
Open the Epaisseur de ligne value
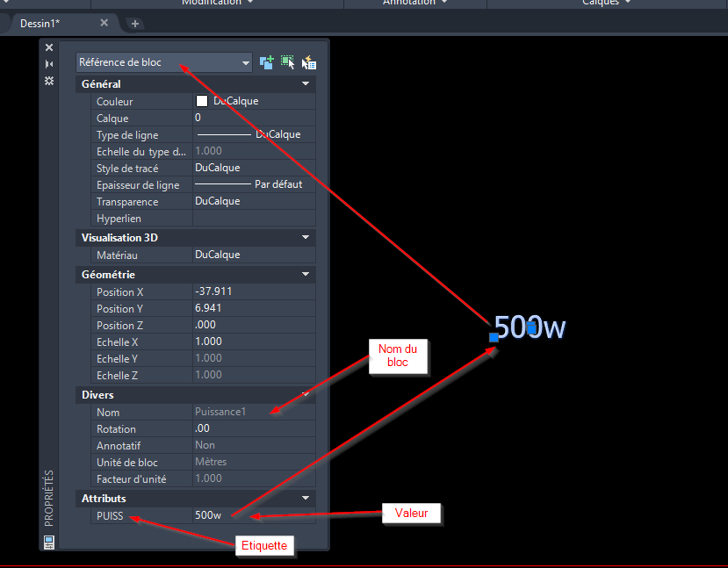(x=254, y=184)
